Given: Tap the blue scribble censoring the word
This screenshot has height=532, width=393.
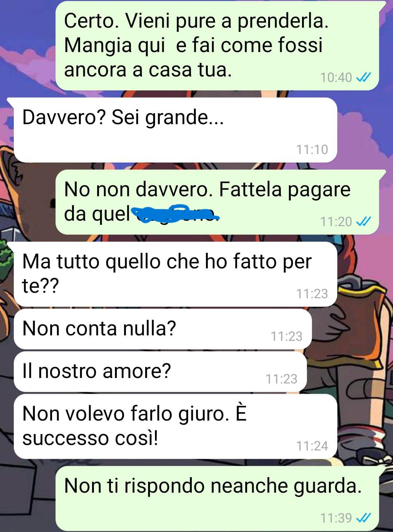Looking at the screenshot, I should (175, 214).
